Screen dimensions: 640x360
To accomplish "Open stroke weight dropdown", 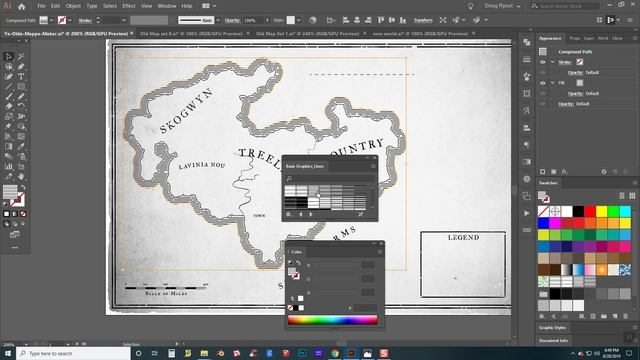I will point(123,20).
